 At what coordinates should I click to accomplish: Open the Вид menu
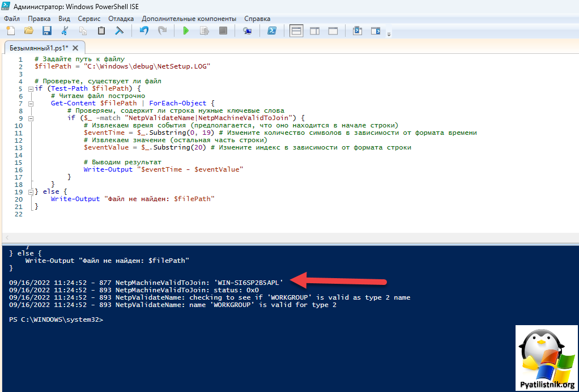click(x=64, y=19)
